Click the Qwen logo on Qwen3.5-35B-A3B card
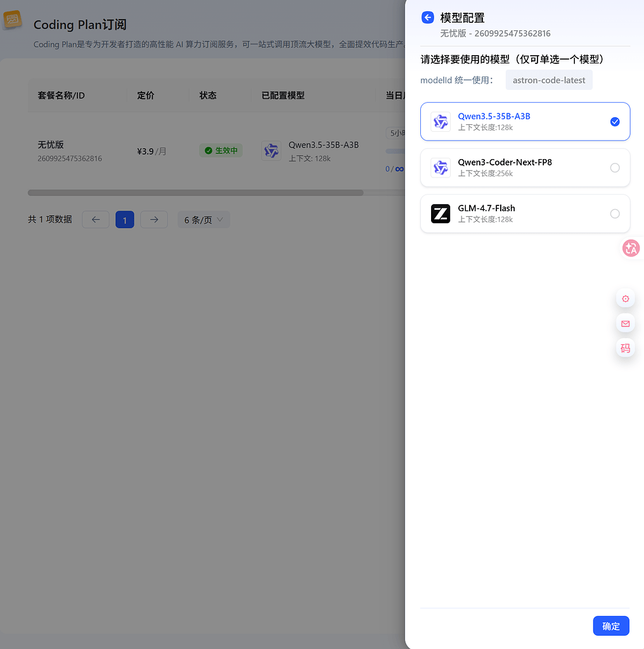The image size is (644, 649). point(441,122)
